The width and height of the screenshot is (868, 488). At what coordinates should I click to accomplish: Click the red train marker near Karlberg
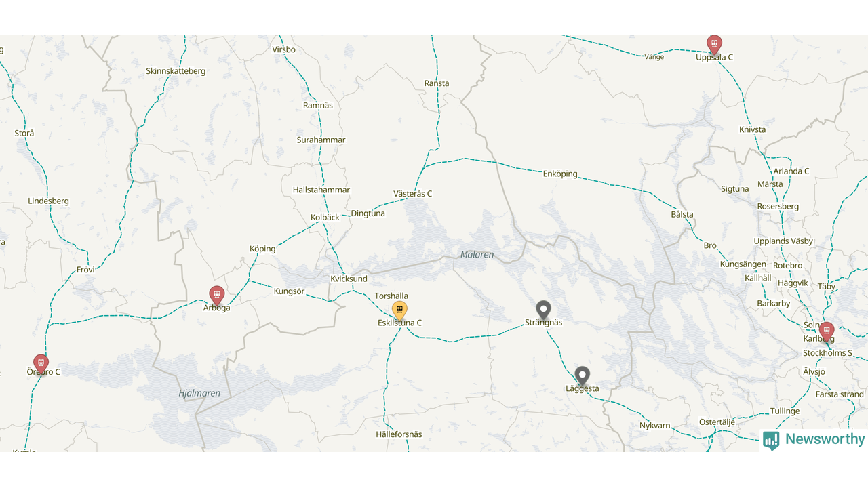tap(826, 331)
